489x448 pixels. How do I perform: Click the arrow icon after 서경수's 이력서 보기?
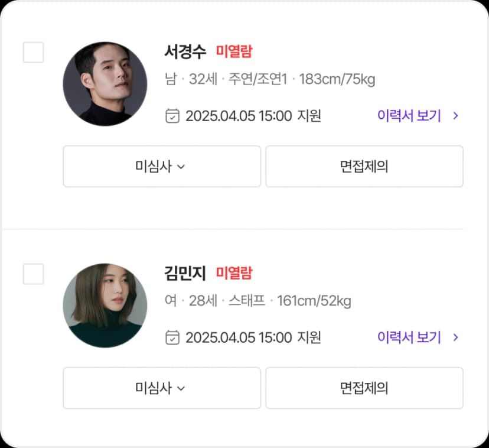pos(455,116)
